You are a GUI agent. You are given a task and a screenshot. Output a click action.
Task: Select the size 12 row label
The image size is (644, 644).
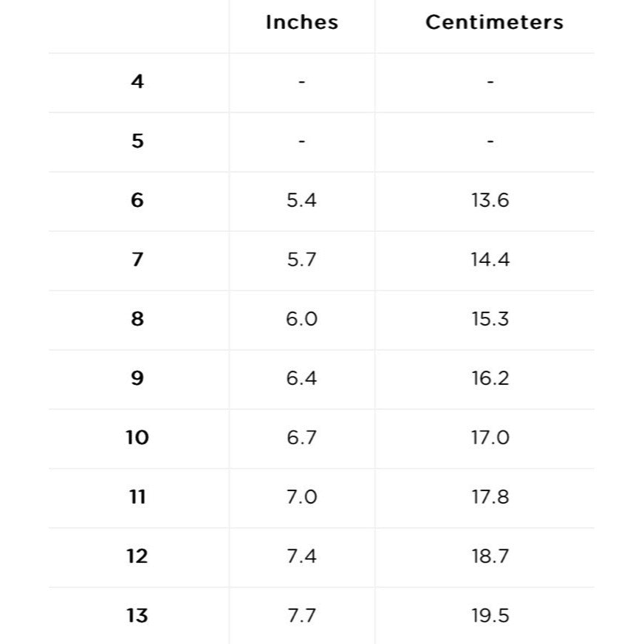tap(137, 556)
